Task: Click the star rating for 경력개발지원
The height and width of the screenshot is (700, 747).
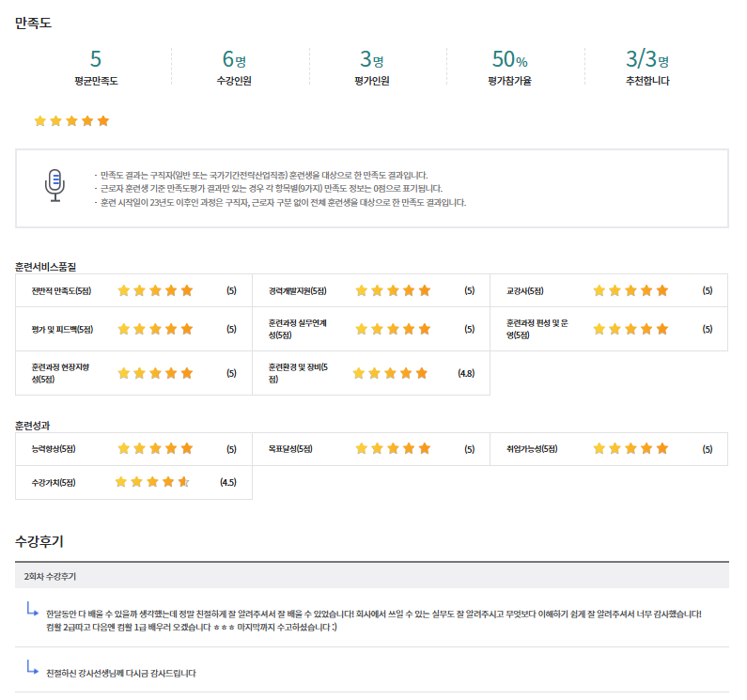Action: tap(393, 290)
